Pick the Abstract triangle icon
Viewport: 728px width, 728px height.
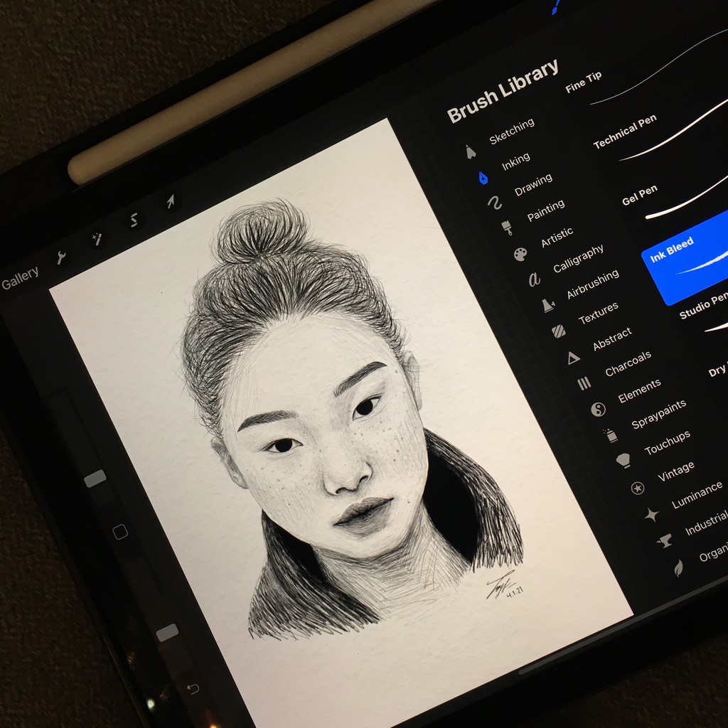click(x=574, y=358)
